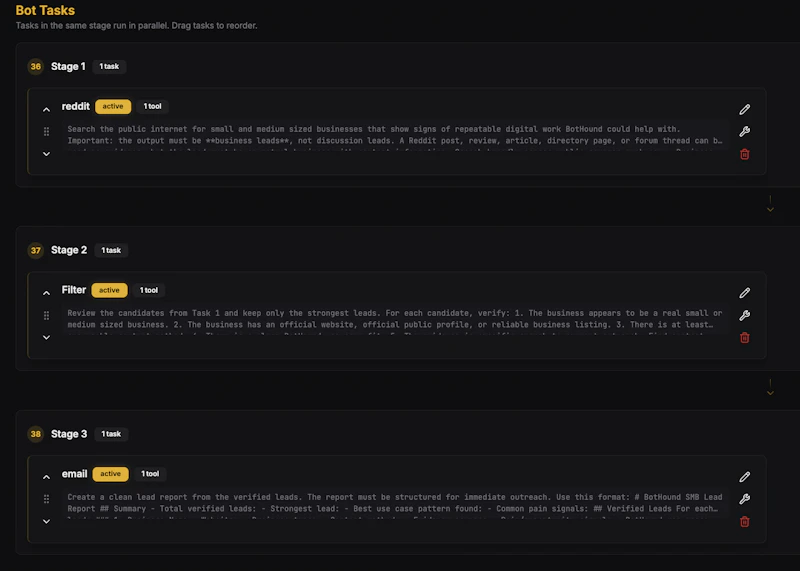
Task: Select the Stage 2 heading
Action: coord(69,250)
